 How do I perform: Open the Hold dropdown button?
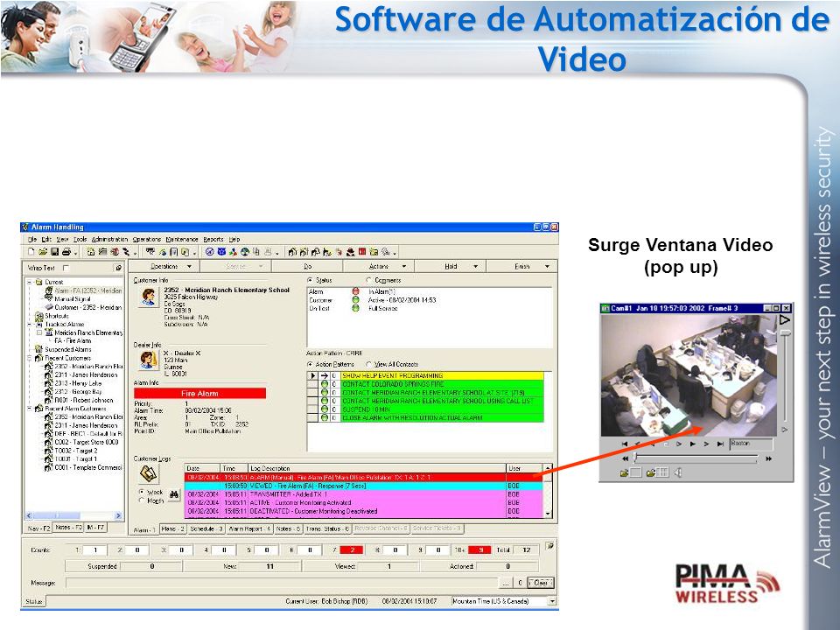coord(451,266)
